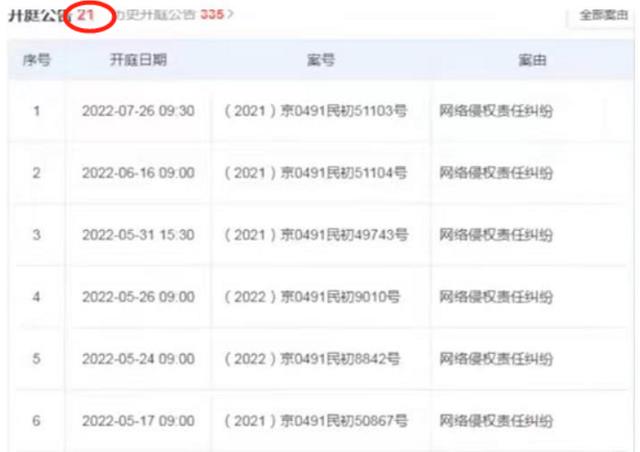
Task: Click 网络侵权责任纠纷 in row 1
Action: (x=496, y=111)
